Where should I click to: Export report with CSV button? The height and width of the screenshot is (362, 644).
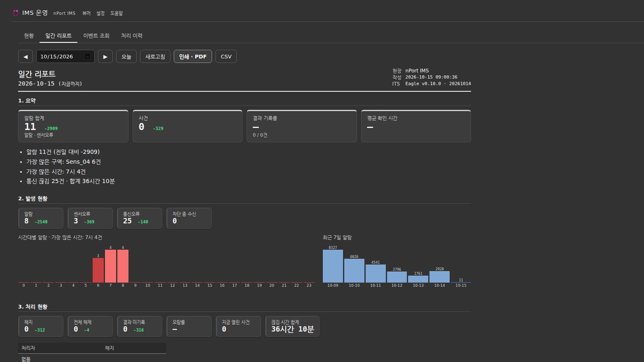click(226, 56)
